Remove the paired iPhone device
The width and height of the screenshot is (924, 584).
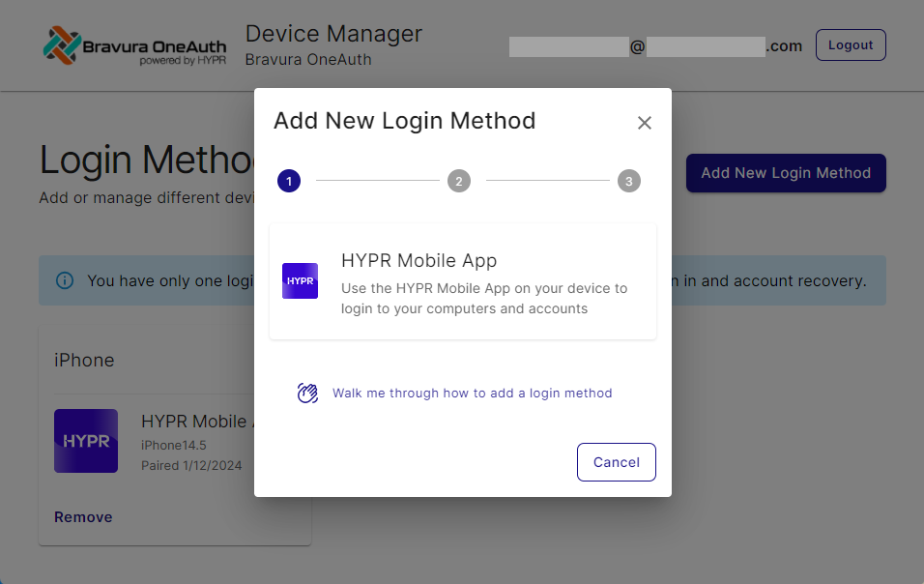click(x=83, y=517)
